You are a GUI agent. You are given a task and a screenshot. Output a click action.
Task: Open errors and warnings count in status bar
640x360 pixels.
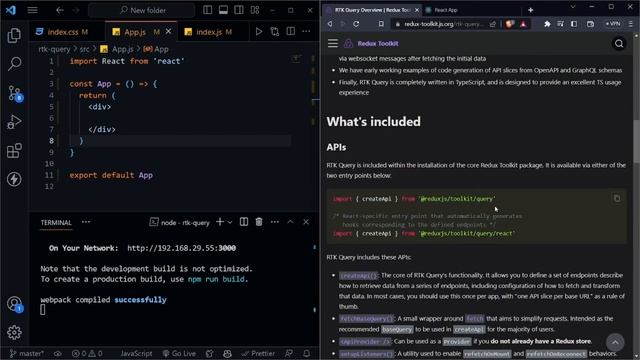coord(87,353)
